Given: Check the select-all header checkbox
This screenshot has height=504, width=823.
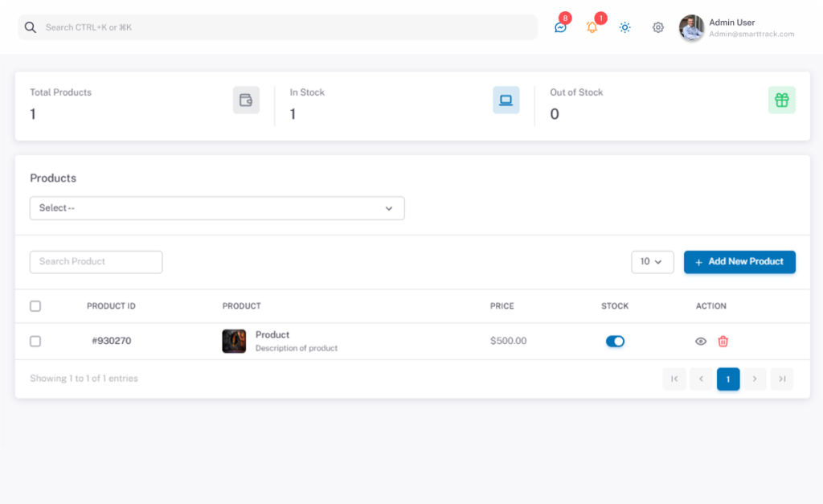Looking at the screenshot, I should pos(35,306).
